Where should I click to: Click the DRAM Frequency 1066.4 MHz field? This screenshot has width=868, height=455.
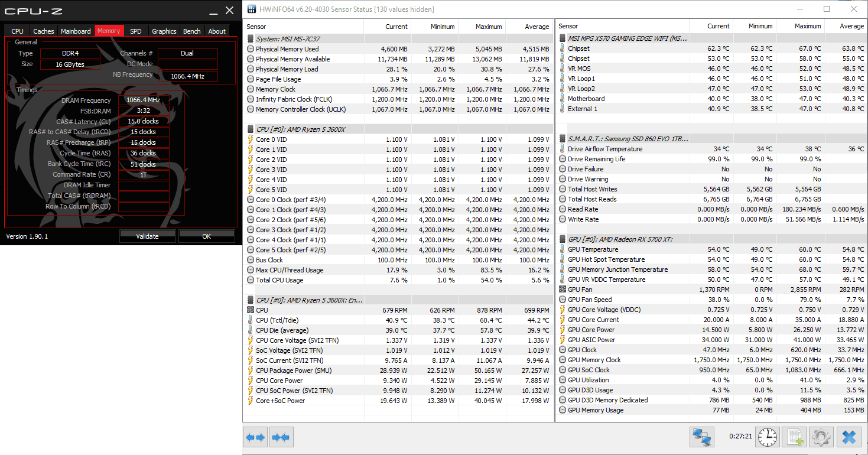(143, 100)
